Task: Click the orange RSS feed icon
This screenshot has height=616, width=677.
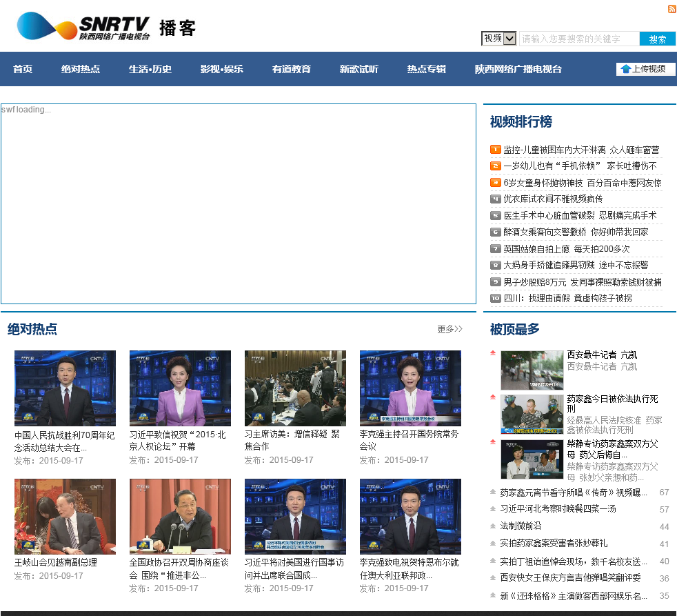Action: point(671,9)
